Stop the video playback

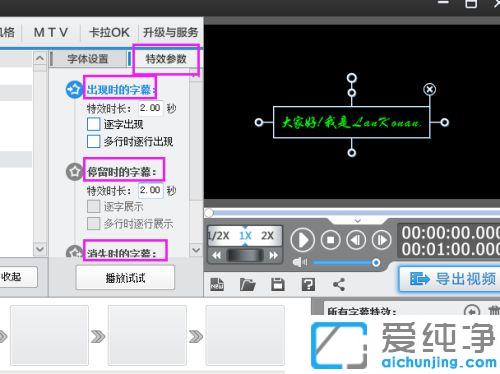(331, 240)
